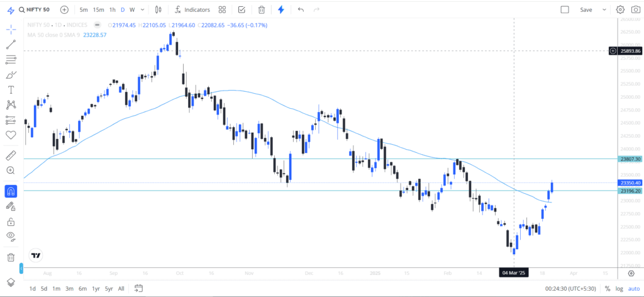Open the chart patterns tool
This screenshot has height=297, width=644.
pyautogui.click(x=11, y=104)
